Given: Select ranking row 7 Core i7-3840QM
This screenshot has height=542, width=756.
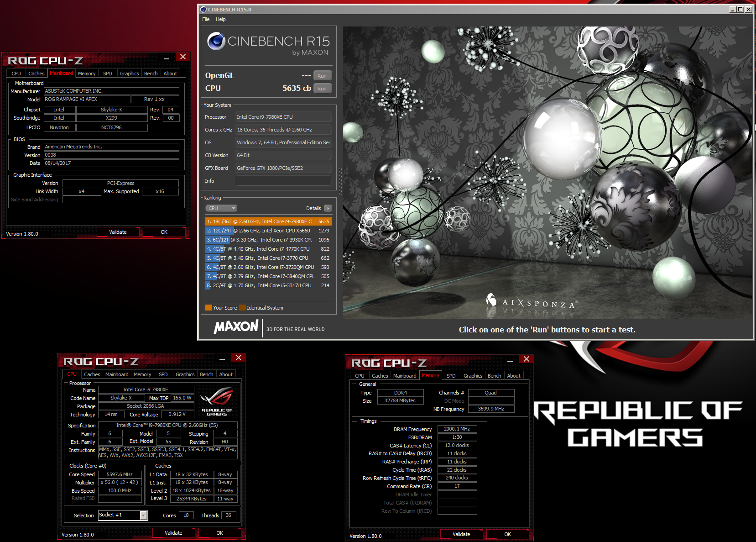Looking at the screenshot, I should tap(269, 276).
